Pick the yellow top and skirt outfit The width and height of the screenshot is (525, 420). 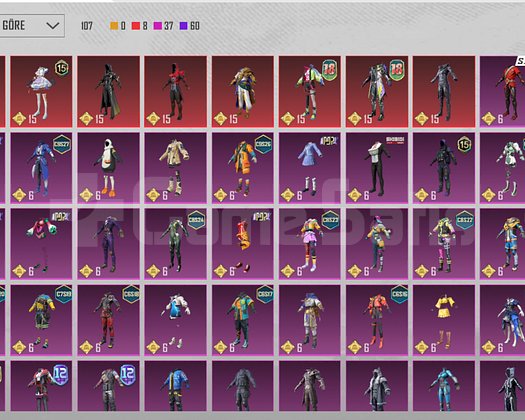click(444, 320)
